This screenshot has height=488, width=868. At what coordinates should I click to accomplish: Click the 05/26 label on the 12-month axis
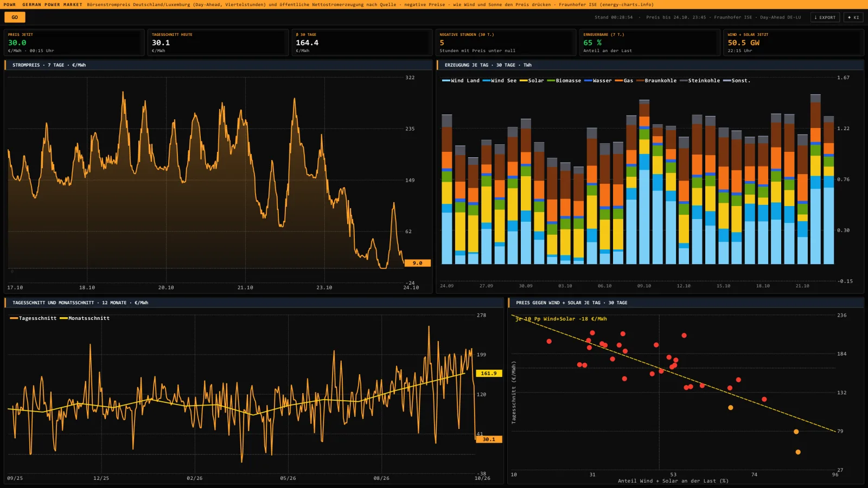tap(288, 478)
